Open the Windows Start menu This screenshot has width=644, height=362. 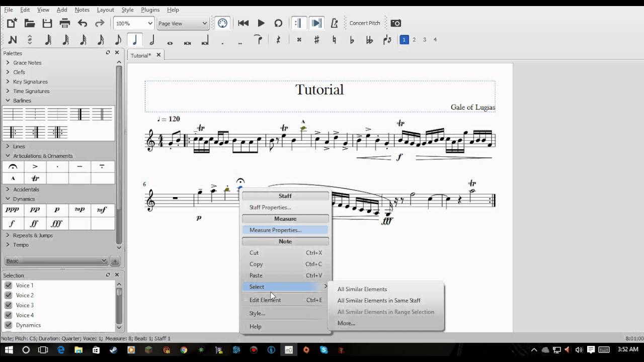click(x=9, y=350)
